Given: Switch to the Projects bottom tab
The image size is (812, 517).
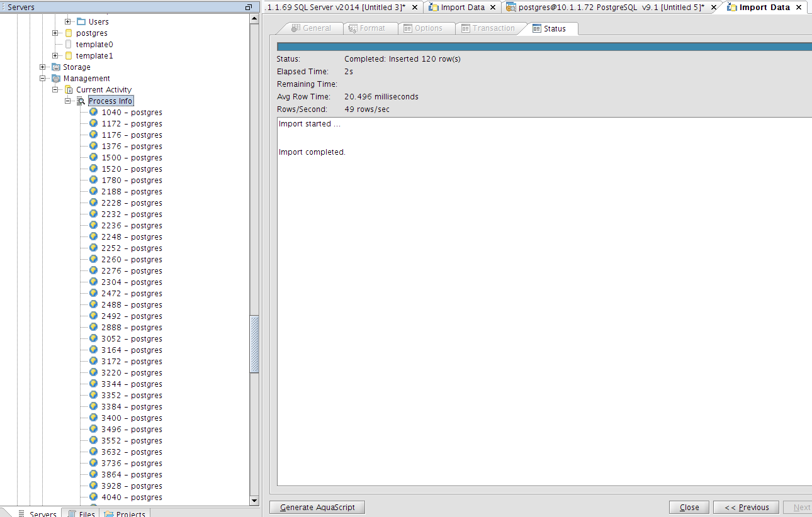Looking at the screenshot, I should click(125, 514).
